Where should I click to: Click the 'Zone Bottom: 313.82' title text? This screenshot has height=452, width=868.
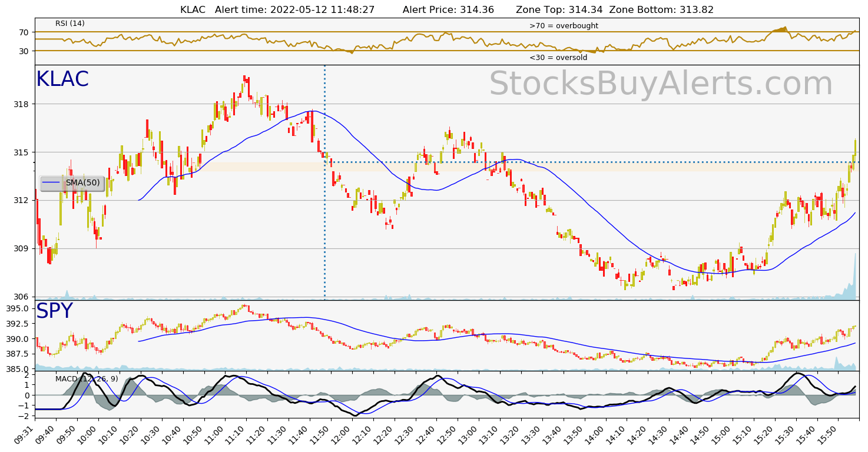pyautogui.click(x=661, y=10)
